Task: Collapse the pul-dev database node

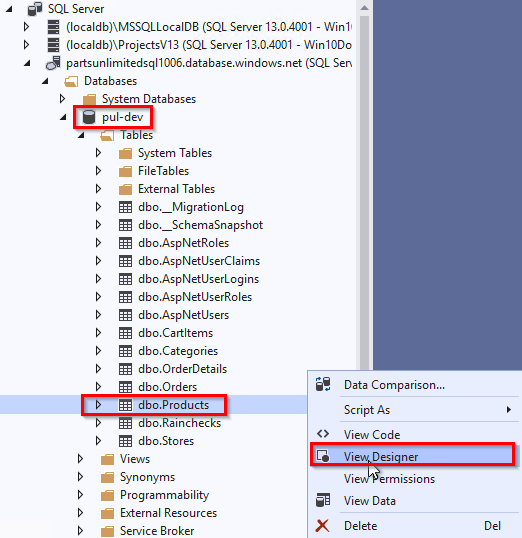Action: pyautogui.click(x=63, y=117)
